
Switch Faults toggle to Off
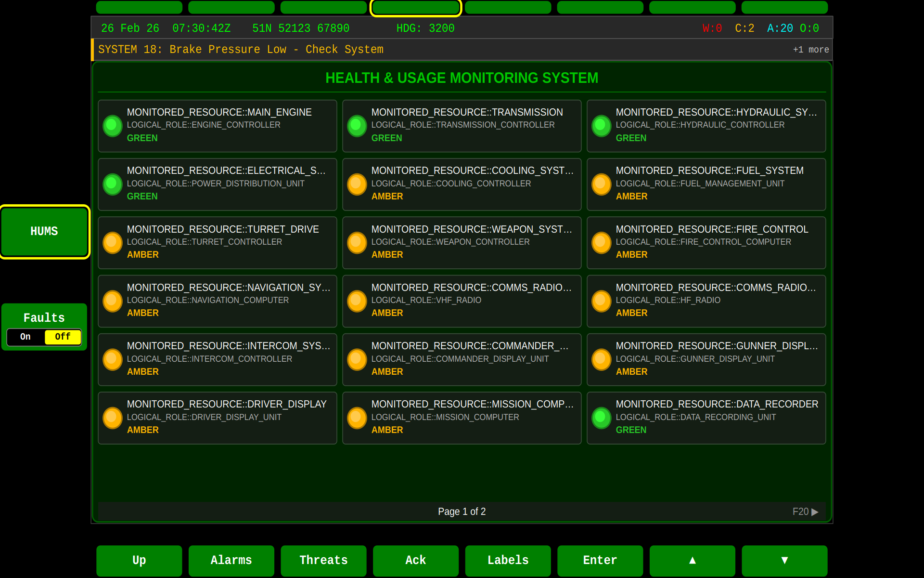[63, 337]
